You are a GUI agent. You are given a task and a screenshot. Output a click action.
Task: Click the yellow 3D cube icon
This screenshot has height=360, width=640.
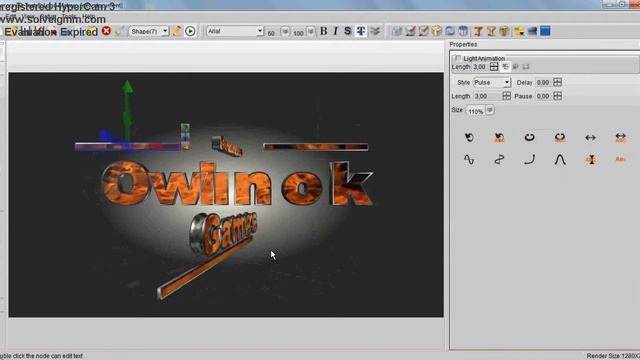tap(436, 31)
